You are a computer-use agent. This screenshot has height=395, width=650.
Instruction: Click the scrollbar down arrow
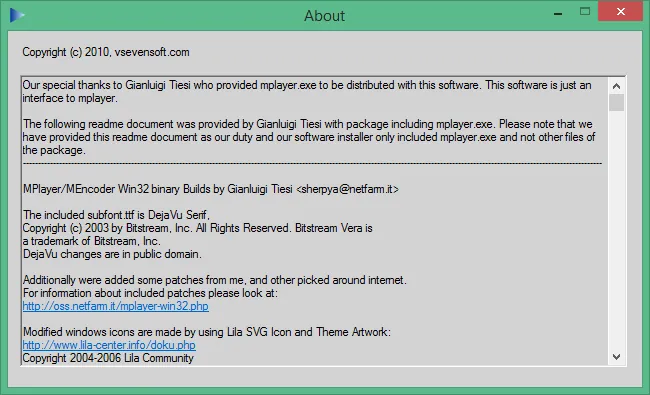pos(616,357)
